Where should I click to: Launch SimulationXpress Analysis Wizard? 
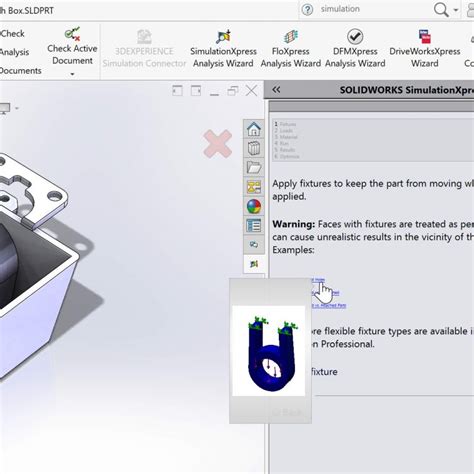coord(223,49)
